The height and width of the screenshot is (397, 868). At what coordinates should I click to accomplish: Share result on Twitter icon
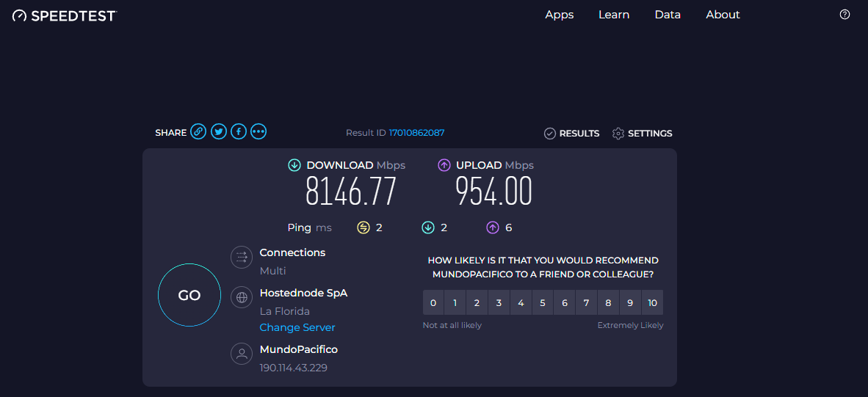point(218,132)
